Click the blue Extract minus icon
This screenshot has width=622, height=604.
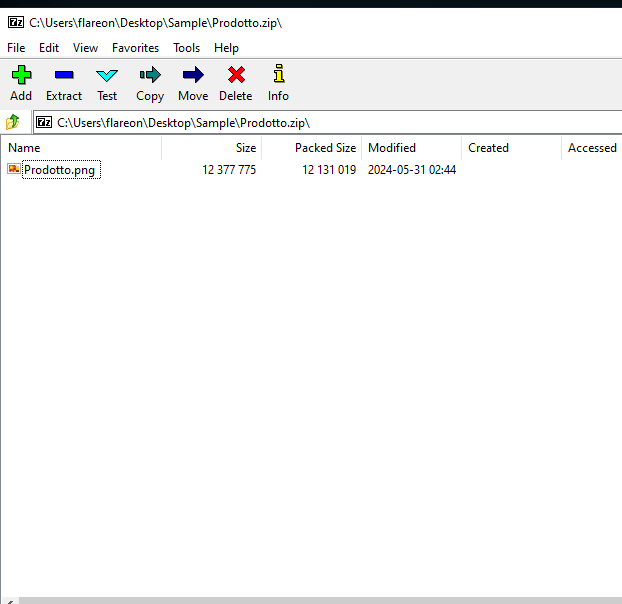click(64, 75)
